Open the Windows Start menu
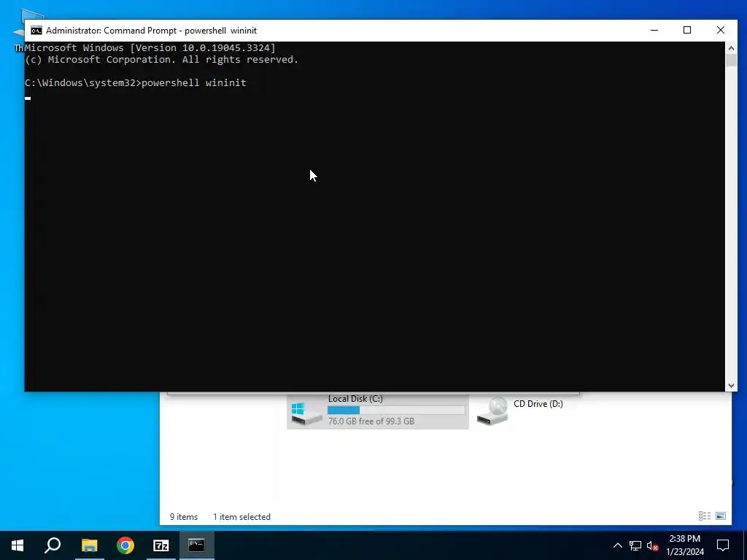 click(x=18, y=545)
